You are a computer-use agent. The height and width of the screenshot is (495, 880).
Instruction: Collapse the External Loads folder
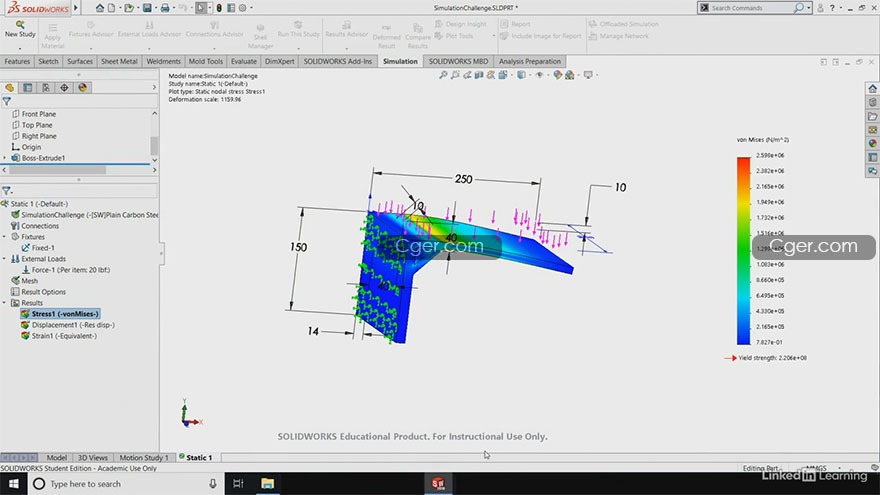(x=4, y=259)
